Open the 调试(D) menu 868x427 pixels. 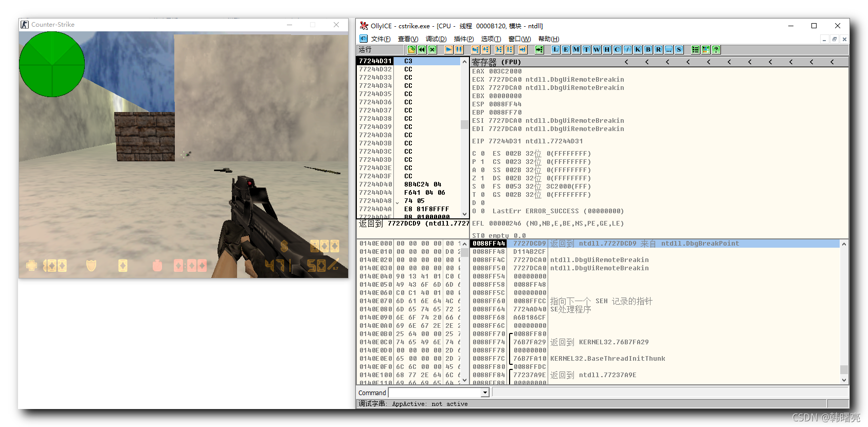click(x=436, y=39)
